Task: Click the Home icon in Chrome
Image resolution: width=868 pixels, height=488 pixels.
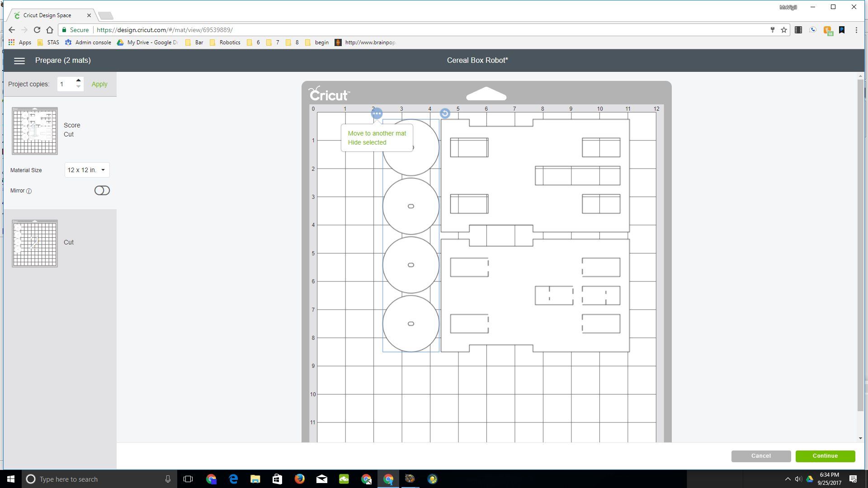Action: click(50, 30)
